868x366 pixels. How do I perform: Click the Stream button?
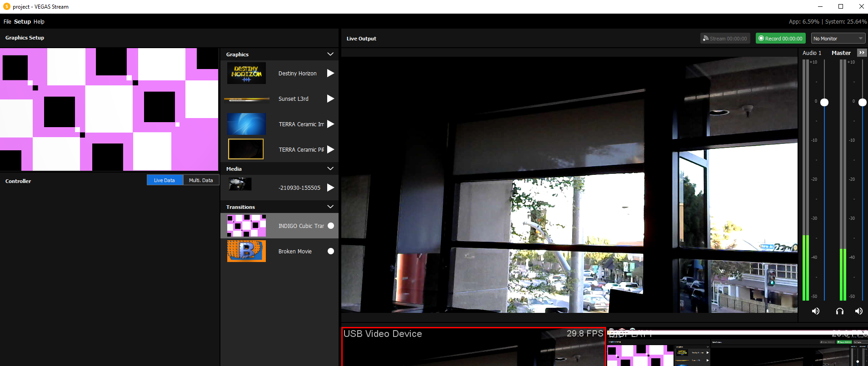(x=725, y=39)
